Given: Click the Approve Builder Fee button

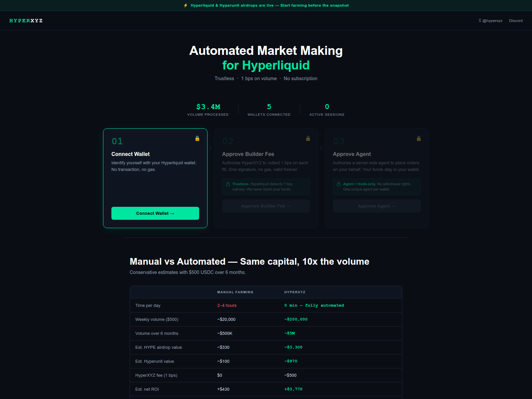Looking at the screenshot, I should click(266, 206).
